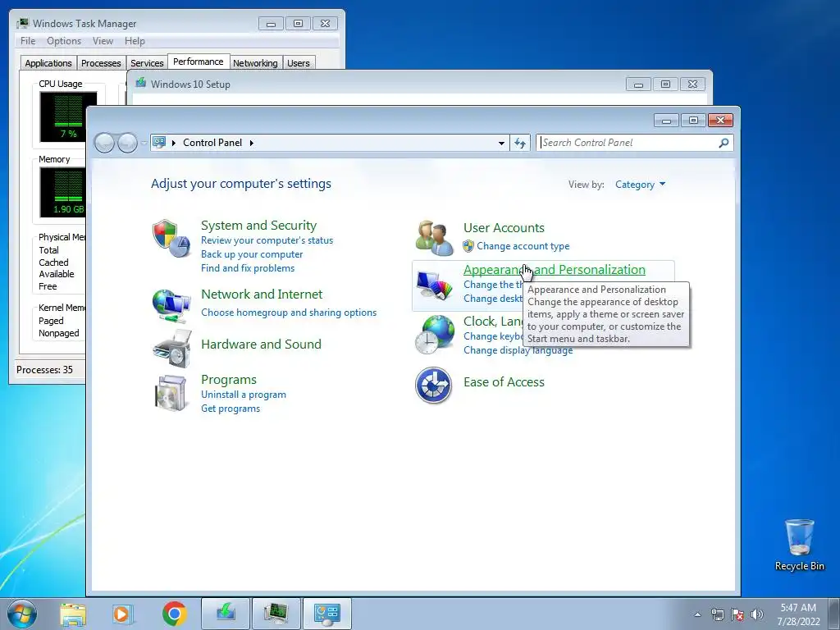840x630 pixels.
Task: Open File Explorer from the taskbar
Action: click(x=73, y=614)
